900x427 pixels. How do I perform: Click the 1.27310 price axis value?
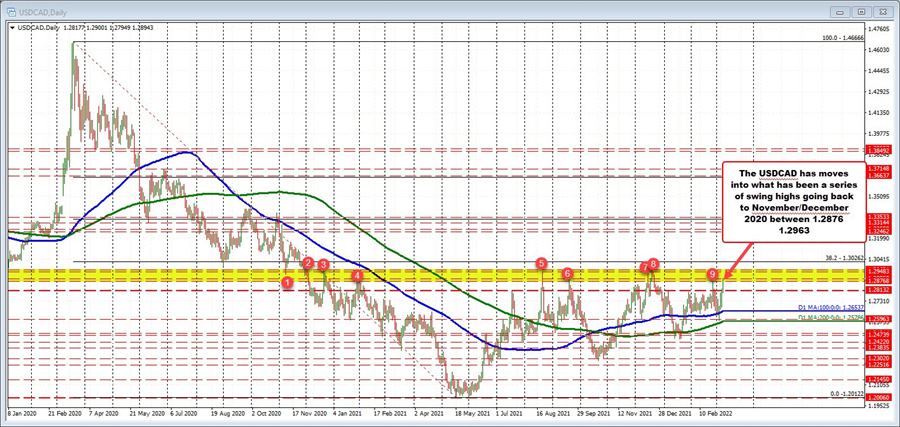point(878,301)
